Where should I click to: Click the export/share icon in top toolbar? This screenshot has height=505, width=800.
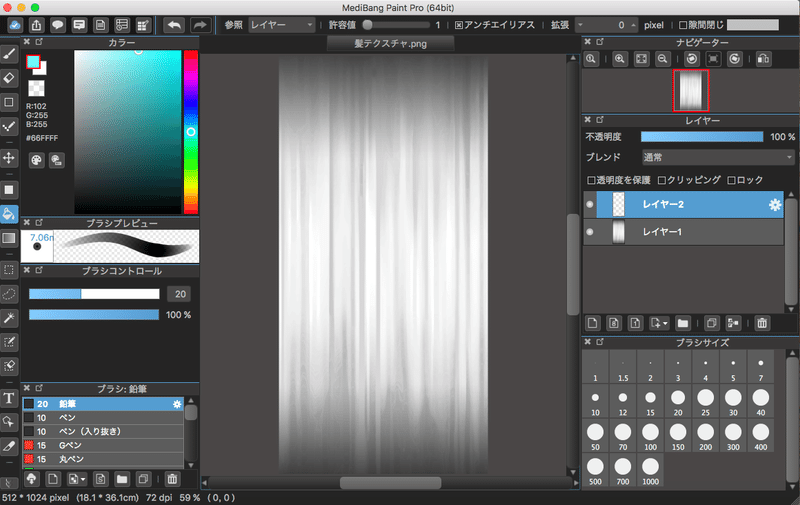(36, 24)
